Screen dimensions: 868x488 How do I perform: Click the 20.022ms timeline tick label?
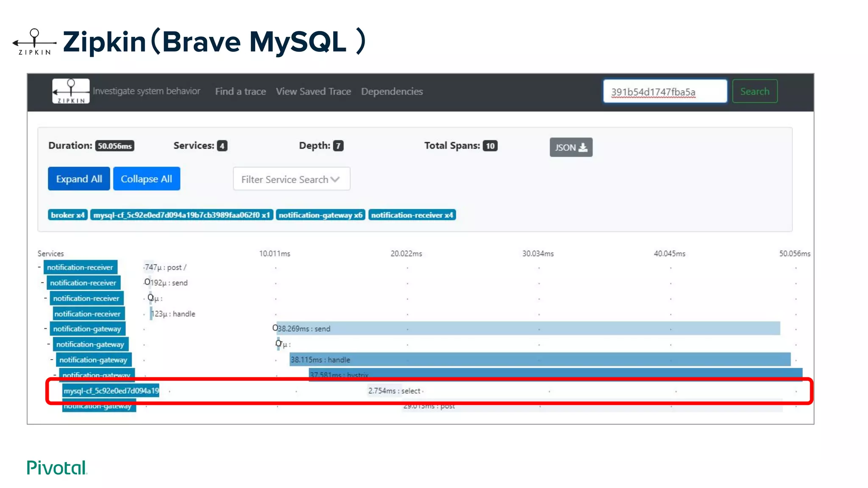(406, 253)
